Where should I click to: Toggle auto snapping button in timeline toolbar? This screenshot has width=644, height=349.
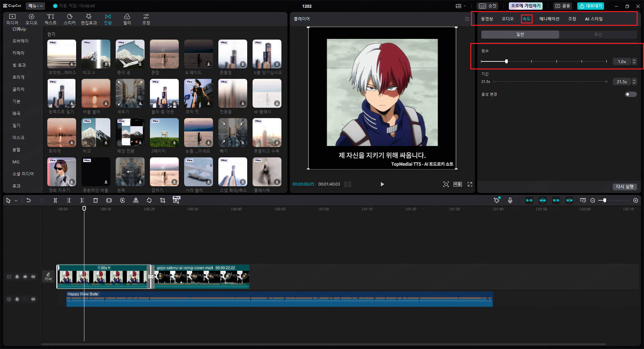coord(543,200)
